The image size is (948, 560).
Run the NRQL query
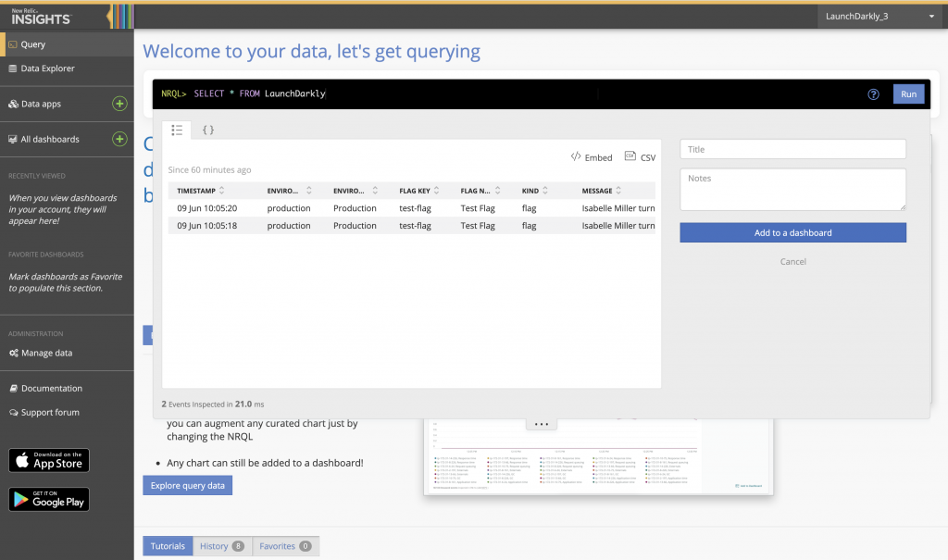coord(908,94)
